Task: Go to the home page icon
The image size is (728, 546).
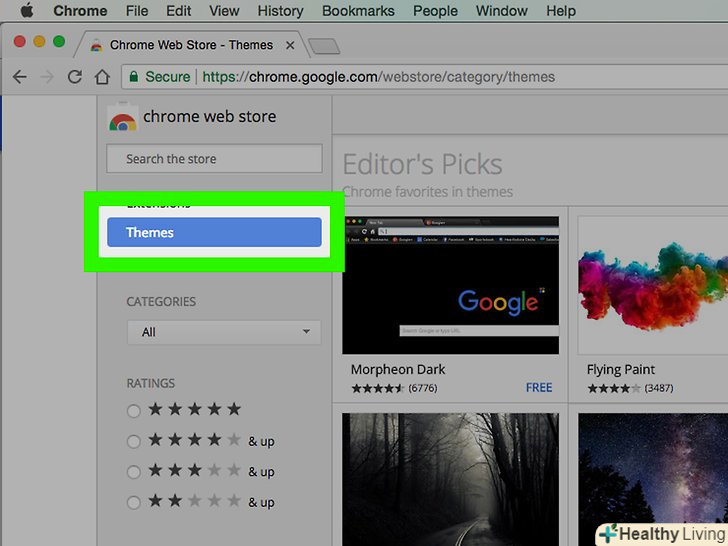Action: point(102,77)
